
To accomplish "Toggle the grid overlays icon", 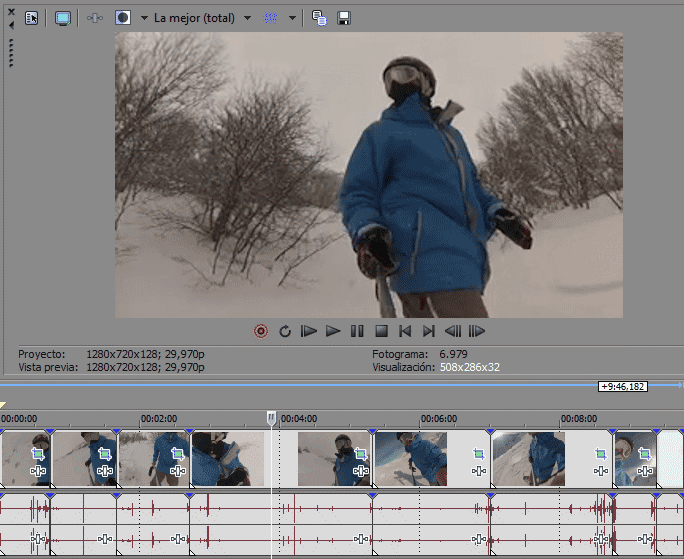I will pos(272,18).
